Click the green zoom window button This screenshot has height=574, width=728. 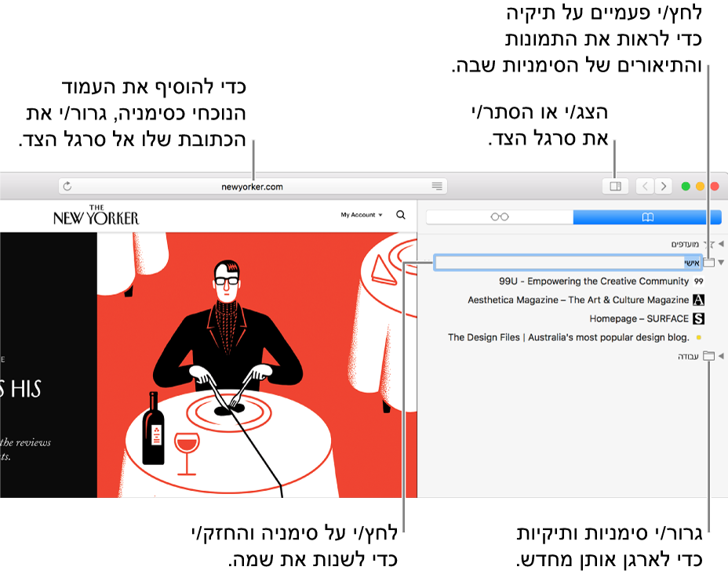686,186
